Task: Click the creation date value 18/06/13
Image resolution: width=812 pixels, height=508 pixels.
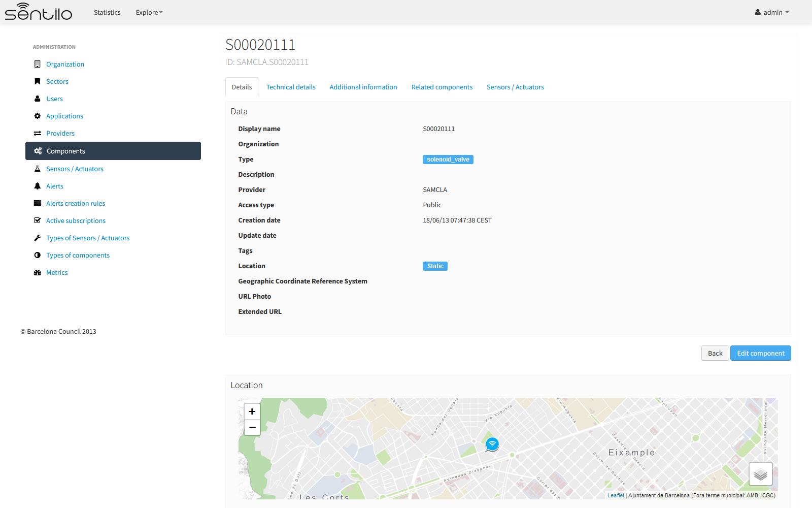Action: tap(457, 220)
